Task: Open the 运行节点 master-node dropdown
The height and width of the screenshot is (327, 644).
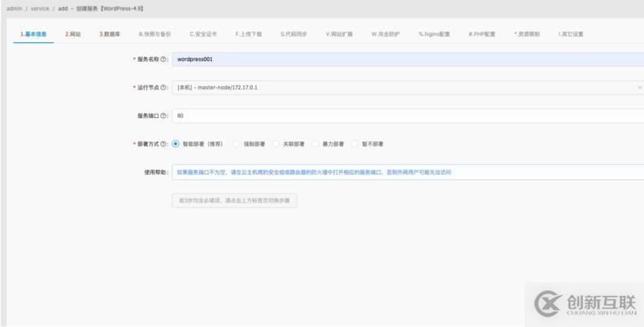Action: pos(407,88)
